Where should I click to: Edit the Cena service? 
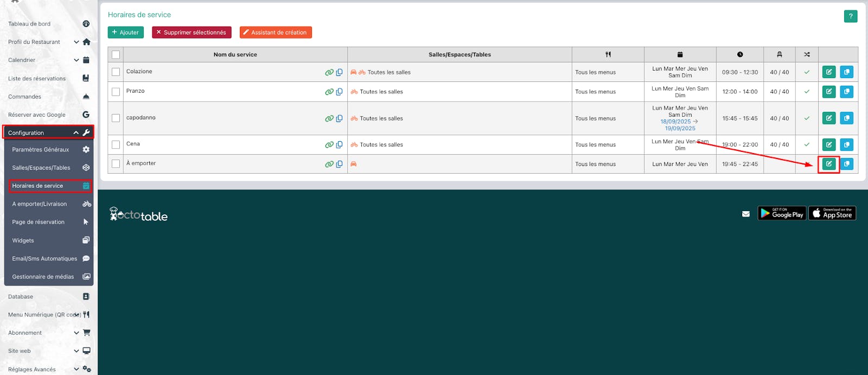[828, 145]
